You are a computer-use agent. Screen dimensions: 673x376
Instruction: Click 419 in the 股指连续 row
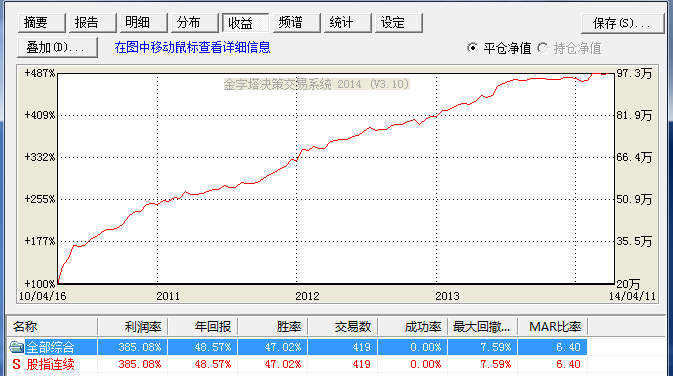[x=361, y=364]
